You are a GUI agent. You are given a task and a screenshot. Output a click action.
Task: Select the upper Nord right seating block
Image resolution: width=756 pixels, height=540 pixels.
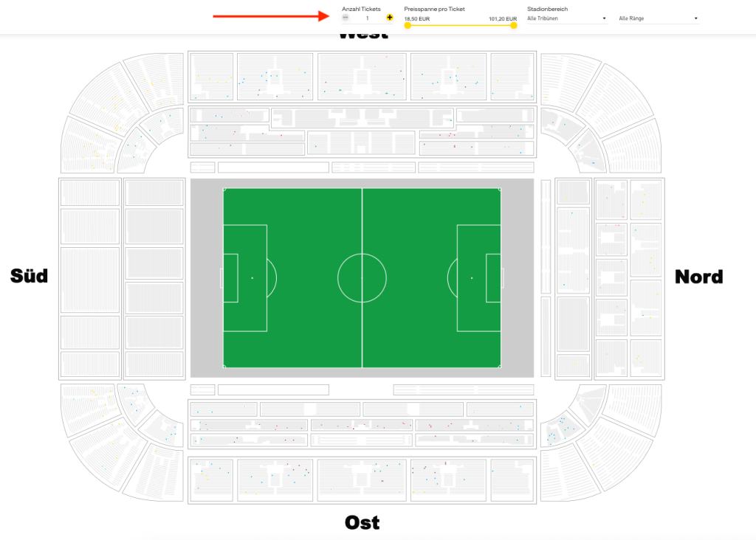click(x=645, y=199)
